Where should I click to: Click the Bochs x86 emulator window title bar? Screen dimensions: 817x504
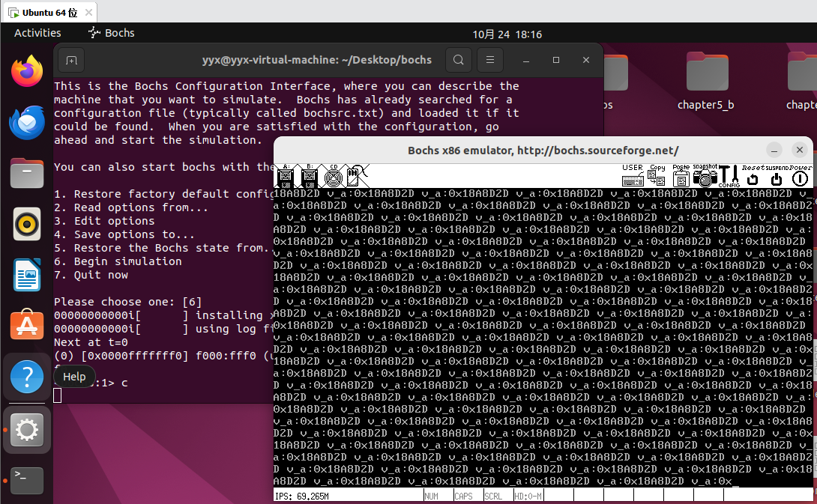[x=543, y=151]
